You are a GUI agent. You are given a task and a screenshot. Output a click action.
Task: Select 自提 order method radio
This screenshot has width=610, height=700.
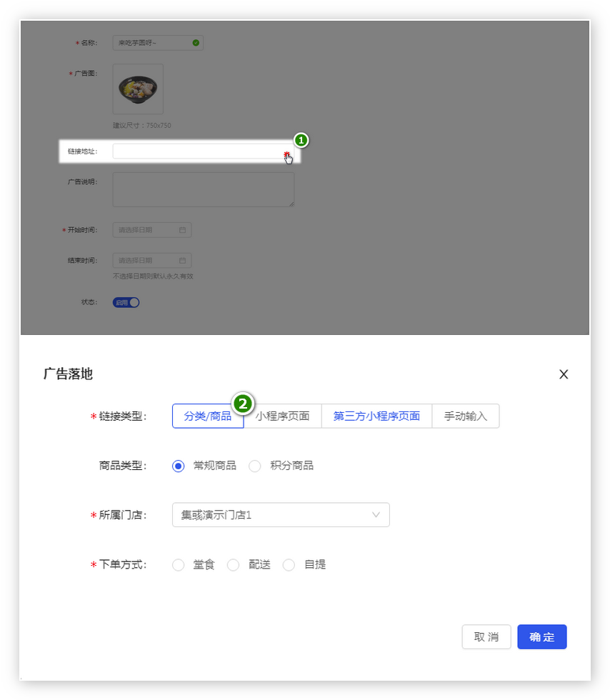pyautogui.click(x=289, y=565)
